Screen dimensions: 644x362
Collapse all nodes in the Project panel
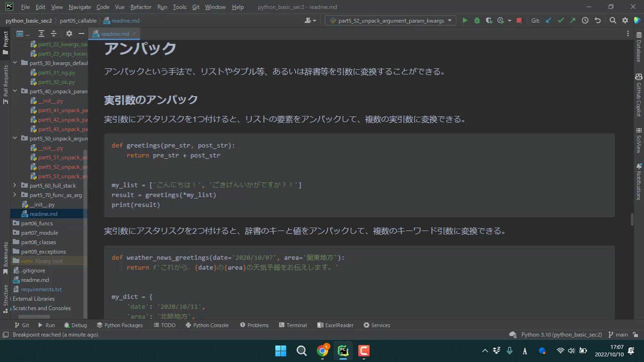pos(54,33)
